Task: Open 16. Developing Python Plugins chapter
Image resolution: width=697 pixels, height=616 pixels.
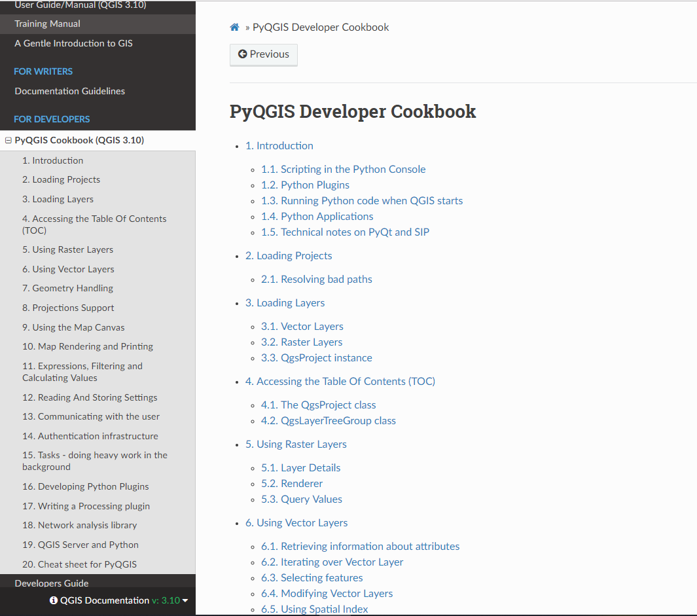Action: click(85, 486)
